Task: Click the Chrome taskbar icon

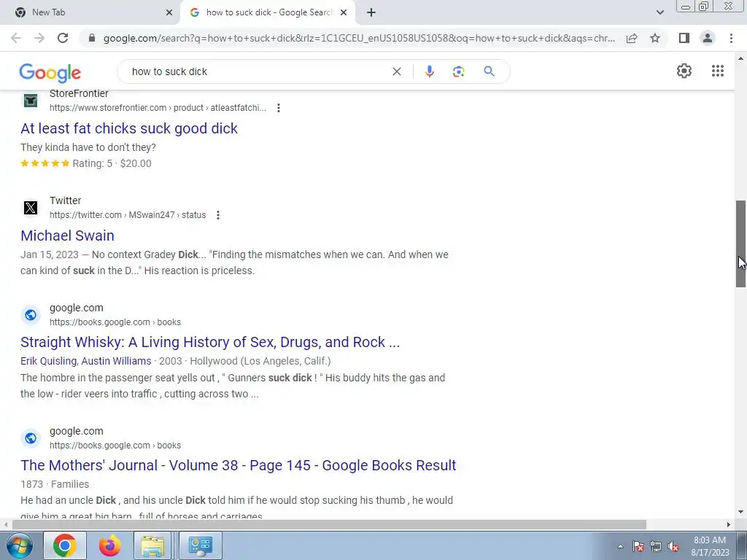Action: click(65, 545)
